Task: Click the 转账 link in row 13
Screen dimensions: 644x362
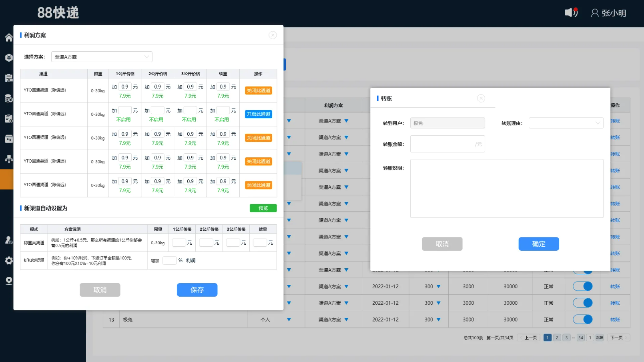Action: coord(615,320)
